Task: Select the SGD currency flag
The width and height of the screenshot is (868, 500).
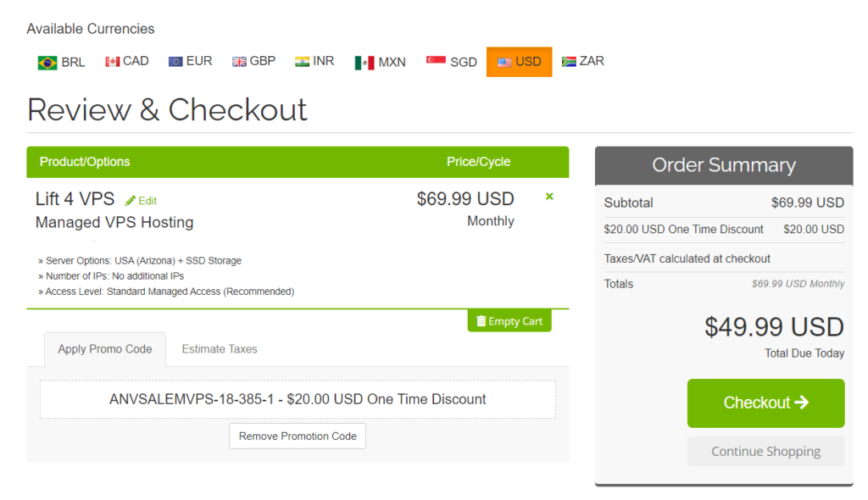Action: coord(451,62)
